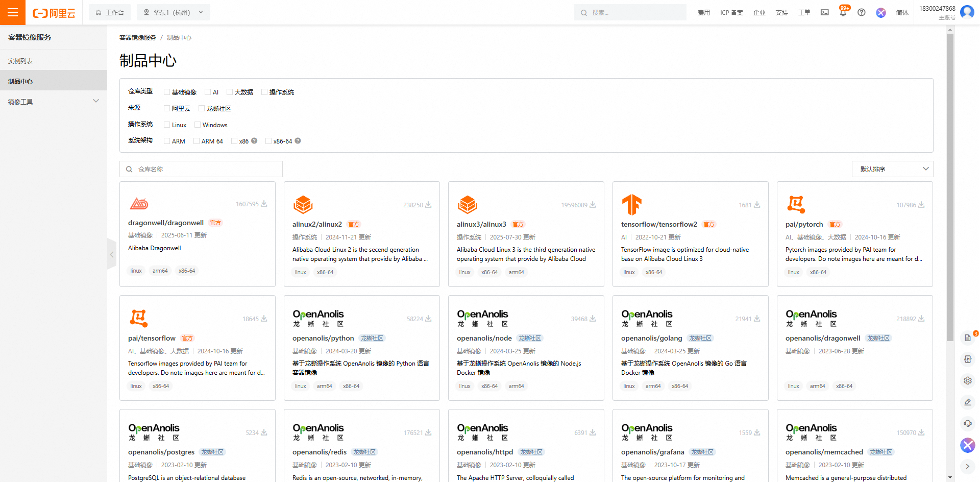980x482 pixels.
Task: Open the 企业 top menu
Action: coord(759,12)
